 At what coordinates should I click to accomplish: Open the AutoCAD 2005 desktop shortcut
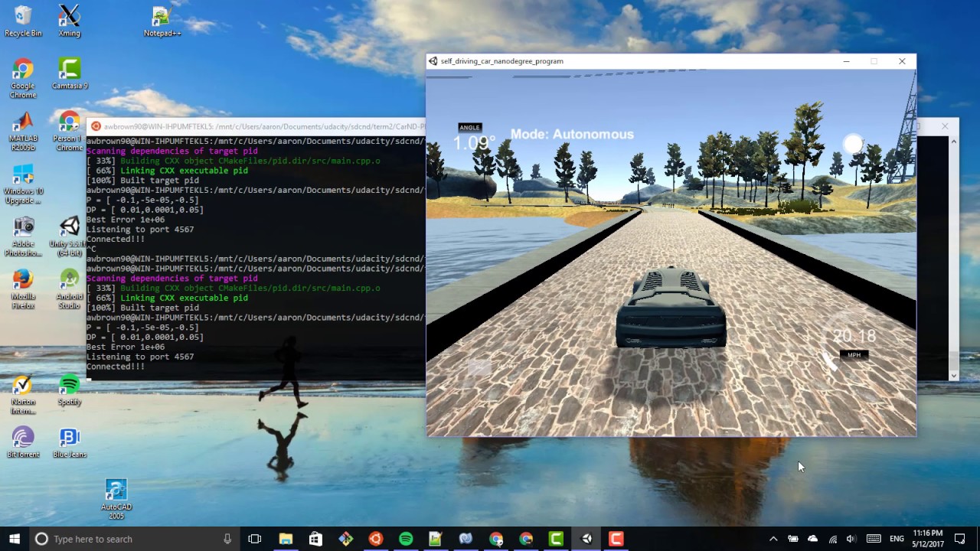116,500
